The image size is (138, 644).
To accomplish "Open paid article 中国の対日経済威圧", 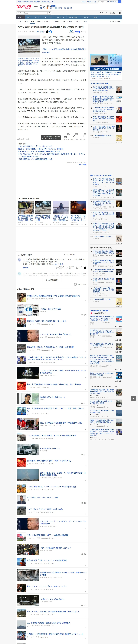I will (x=102, y=318).
